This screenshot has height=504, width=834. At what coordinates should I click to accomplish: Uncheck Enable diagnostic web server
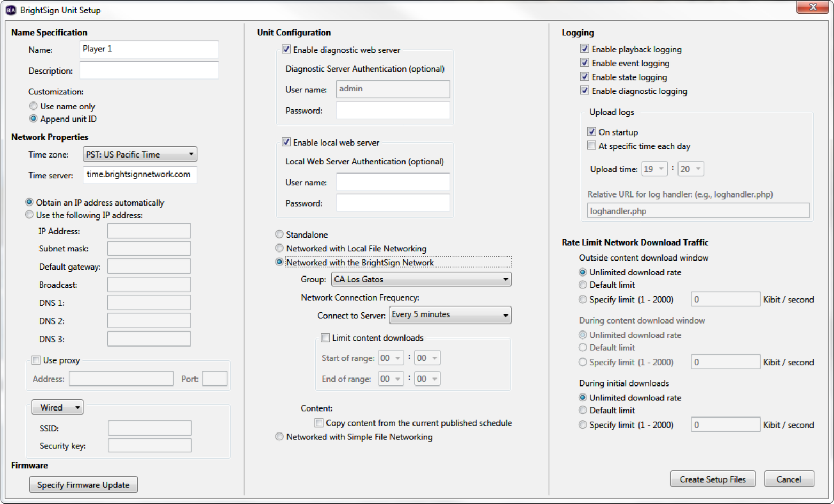coord(286,50)
